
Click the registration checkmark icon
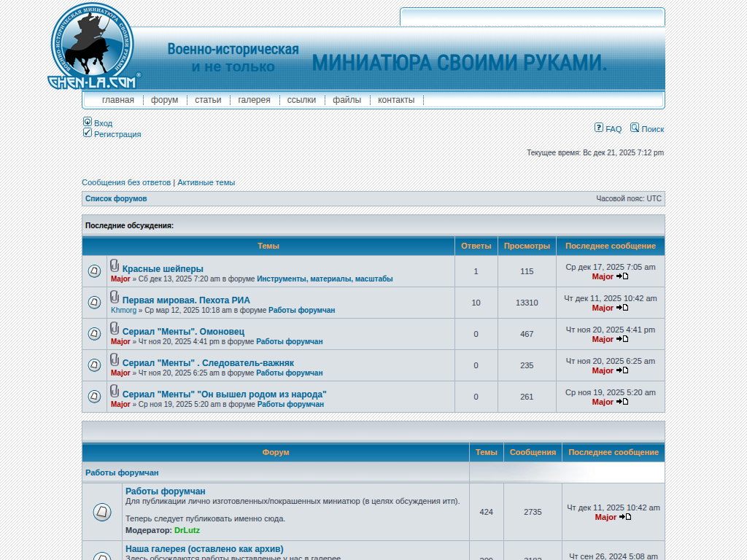tap(88, 133)
